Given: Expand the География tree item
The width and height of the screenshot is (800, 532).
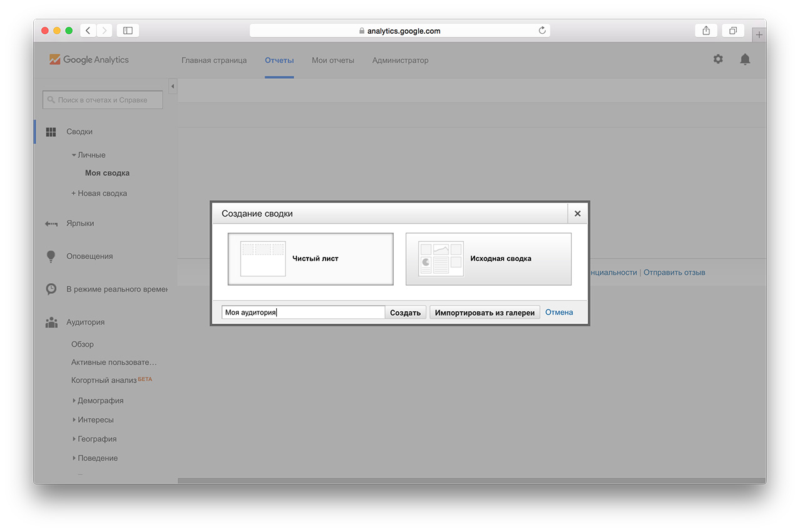Looking at the screenshot, I should pyautogui.click(x=74, y=439).
